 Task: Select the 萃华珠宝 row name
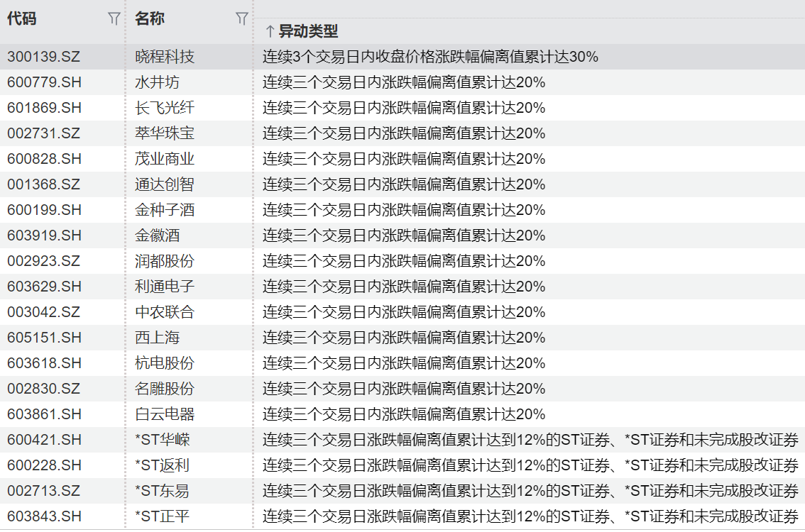[x=165, y=133]
